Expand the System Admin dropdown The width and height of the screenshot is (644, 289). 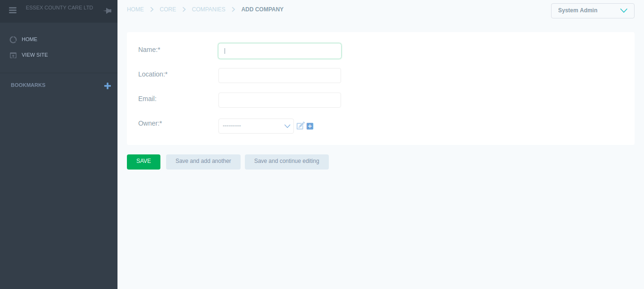tap(593, 11)
